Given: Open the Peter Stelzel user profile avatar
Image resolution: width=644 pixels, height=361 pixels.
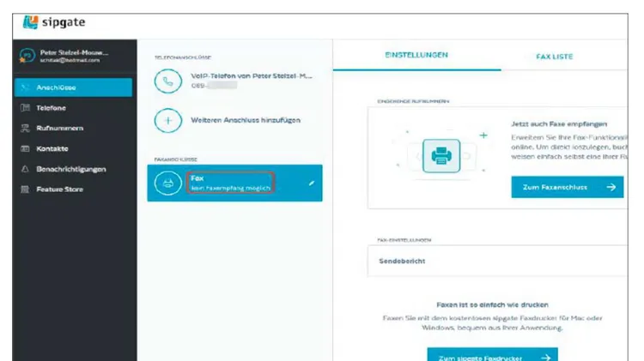Looking at the screenshot, I should [x=27, y=56].
